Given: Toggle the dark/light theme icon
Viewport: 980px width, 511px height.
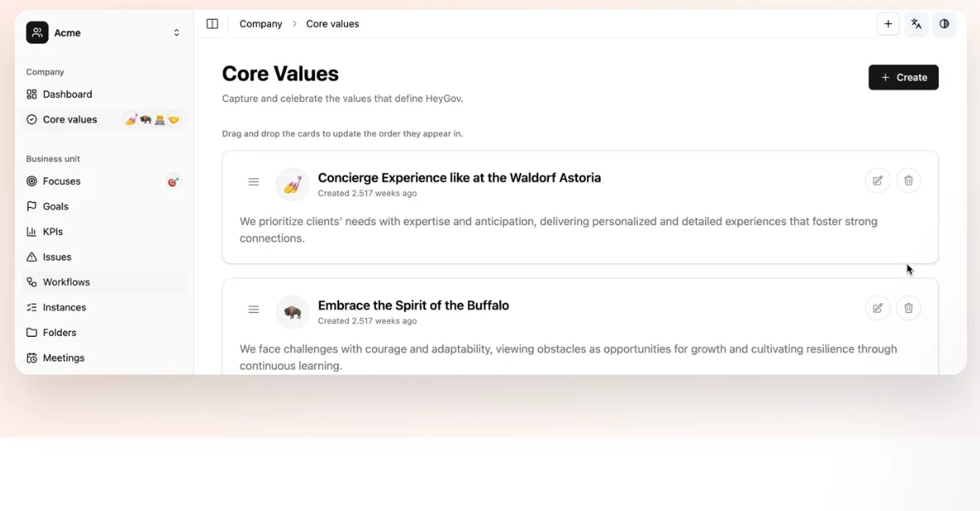Looking at the screenshot, I should click(x=944, y=24).
